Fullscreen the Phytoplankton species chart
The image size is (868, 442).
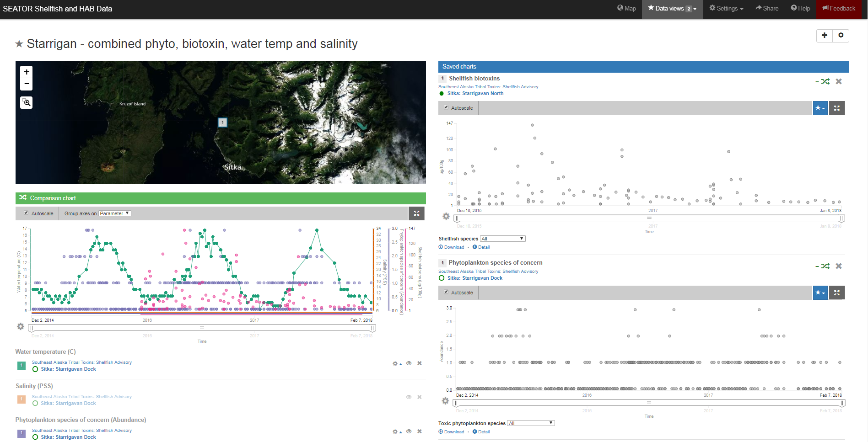pyautogui.click(x=837, y=293)
